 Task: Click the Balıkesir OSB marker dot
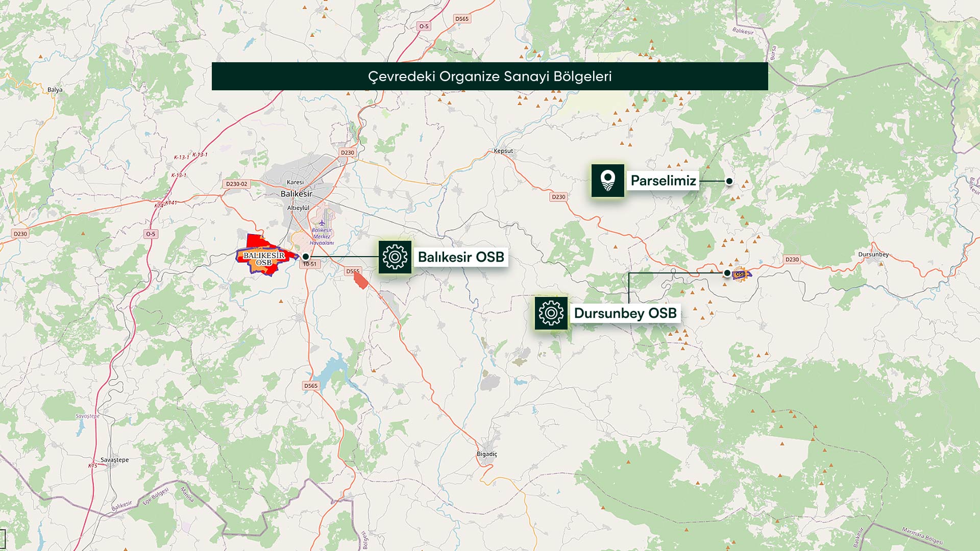pyautogui.click(x=305, y=257)
